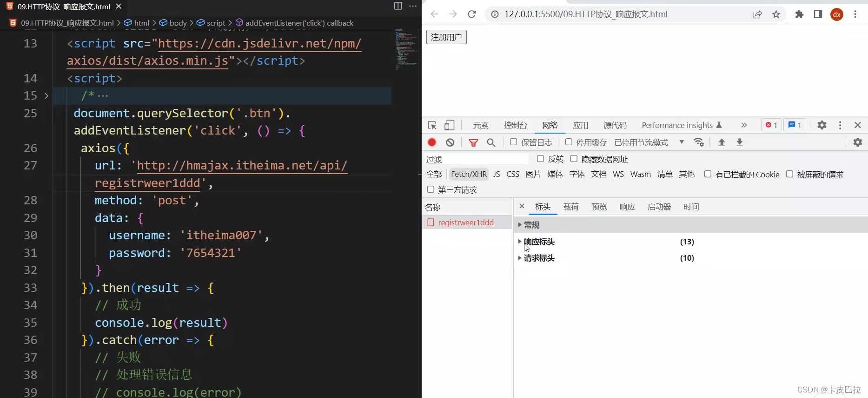Open the browser extensions puzzle icon

point(799,14)
